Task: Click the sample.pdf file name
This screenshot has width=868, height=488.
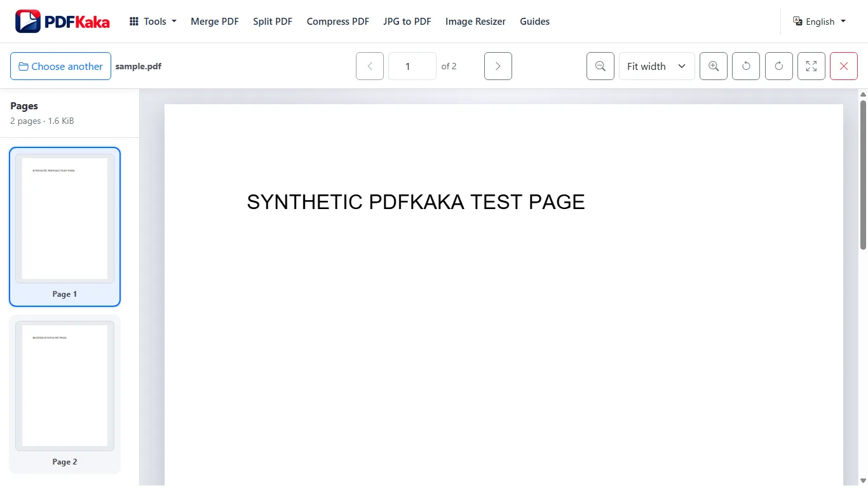Action: [x=139, y=66]
